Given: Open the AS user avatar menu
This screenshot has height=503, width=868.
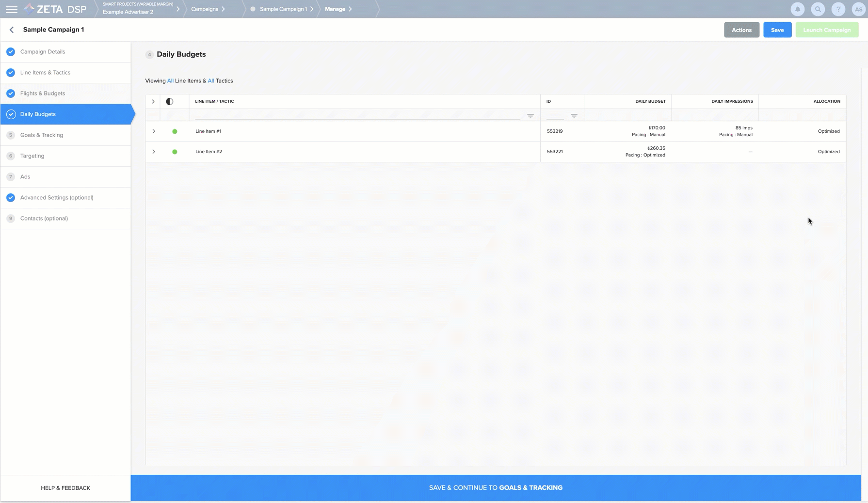Looking at the screenshot, I should pyautogui.click(x=858, y=9).
